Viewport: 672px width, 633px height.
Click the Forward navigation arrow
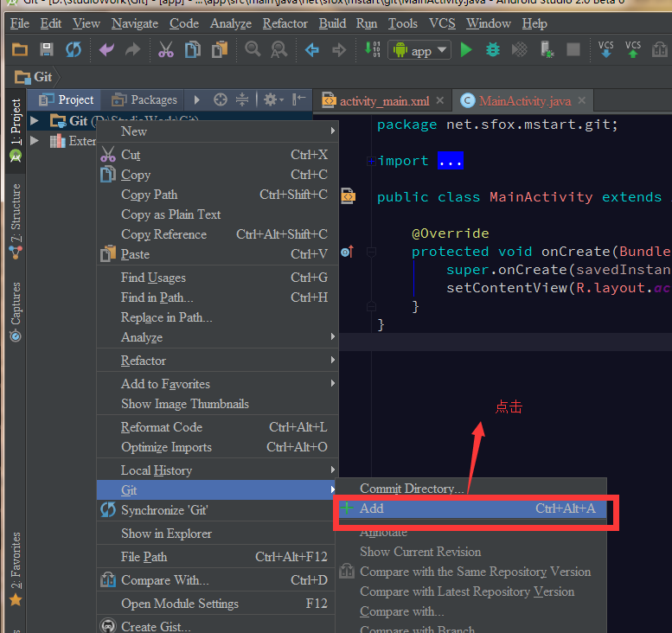tap(338, 50)
